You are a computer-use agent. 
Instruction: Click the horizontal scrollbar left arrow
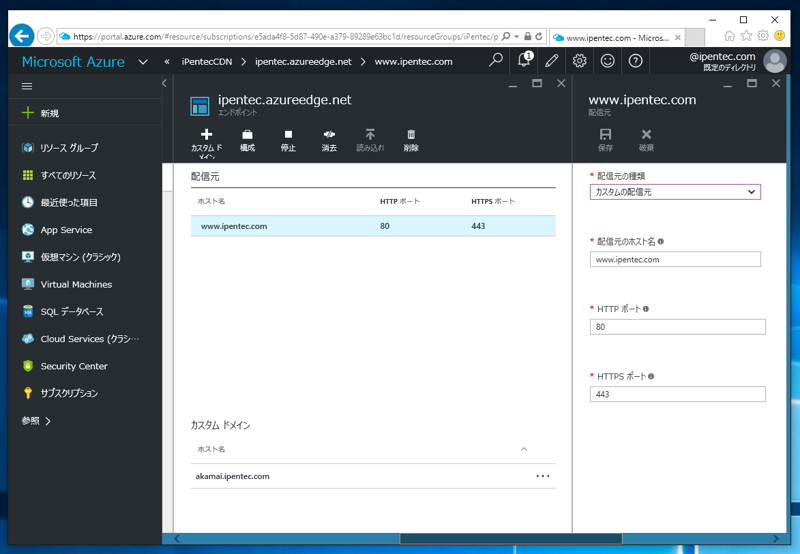[177, 539]
